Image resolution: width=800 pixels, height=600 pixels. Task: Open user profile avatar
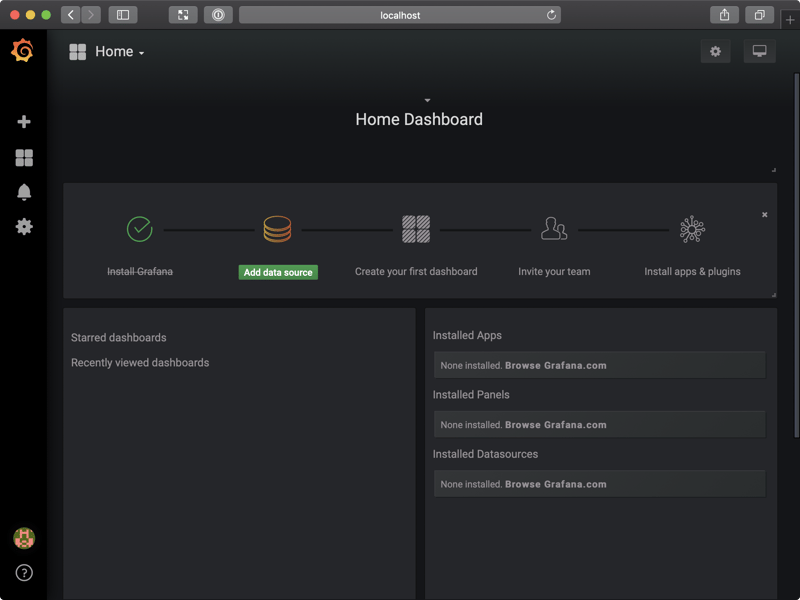(x=24, y=538)
